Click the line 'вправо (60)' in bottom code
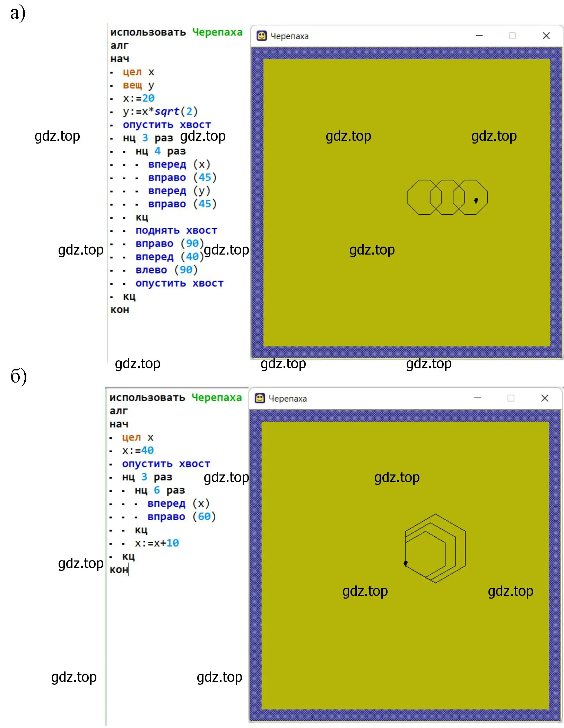Screen dimensions: 564x728 click(182, 517)
